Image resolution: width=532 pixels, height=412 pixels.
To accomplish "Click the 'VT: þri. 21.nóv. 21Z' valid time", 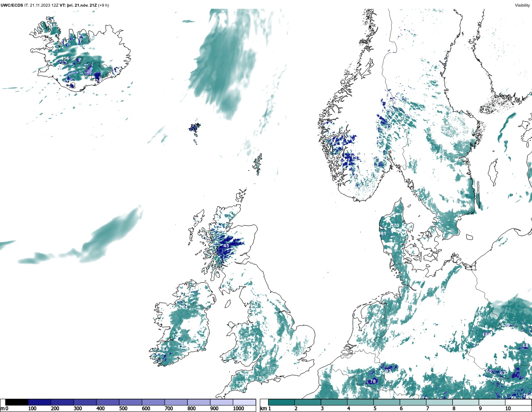I will click(79, 5).
